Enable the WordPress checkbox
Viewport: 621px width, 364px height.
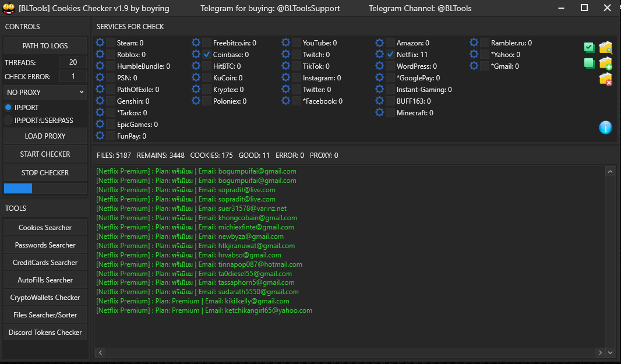(x=390, y=66)
